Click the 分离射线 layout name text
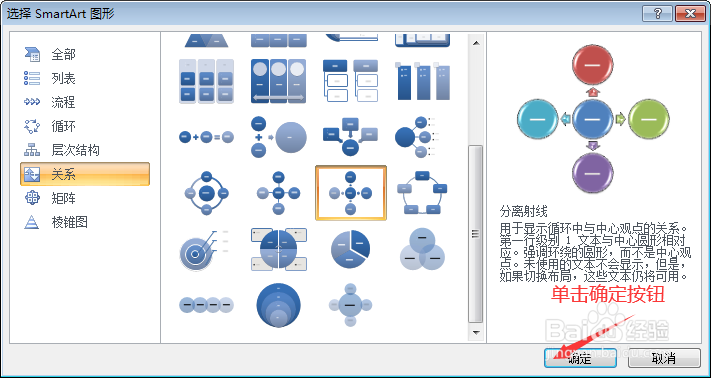 [524, 211]
